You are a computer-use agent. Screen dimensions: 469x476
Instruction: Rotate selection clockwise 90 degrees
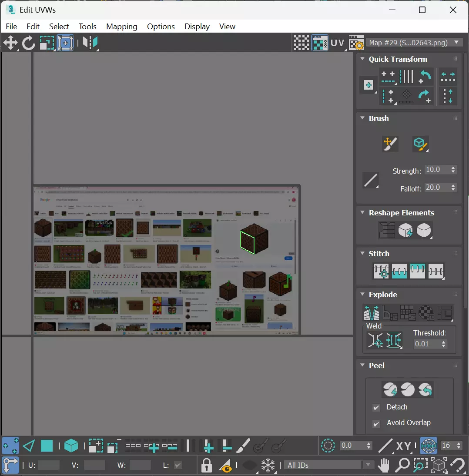tap(425, 97)
